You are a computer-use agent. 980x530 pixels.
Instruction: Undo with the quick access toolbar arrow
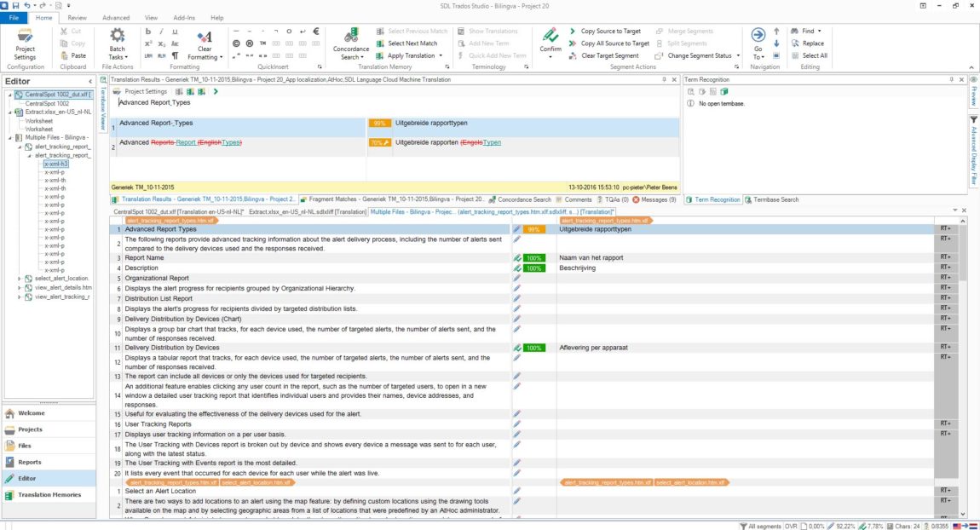pyautogui.click(x=27, y=6)
